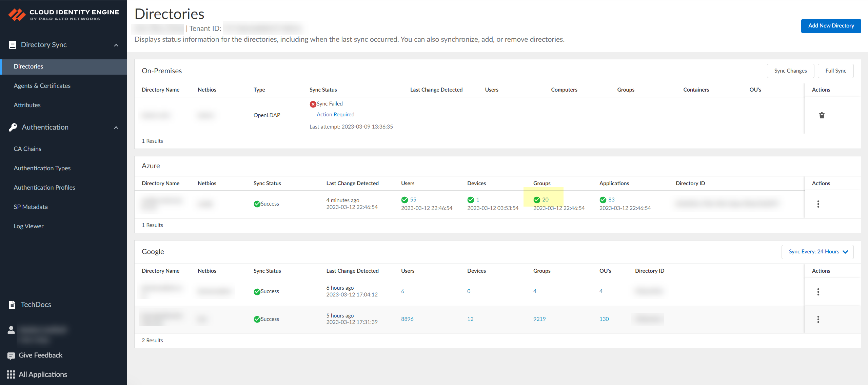Screen dimensions: 868x385
Task: Click the user profile icon in sidebar
Action: (x=11, y=330)
